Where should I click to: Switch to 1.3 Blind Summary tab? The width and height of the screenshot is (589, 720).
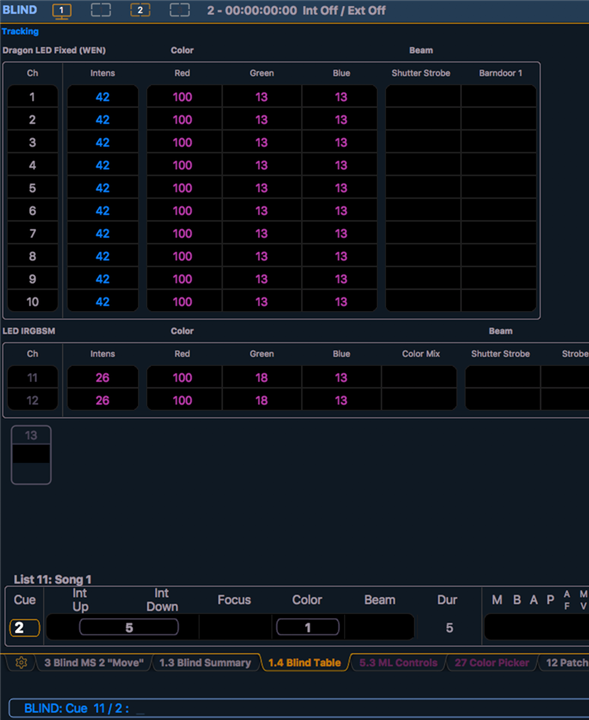pos(205,663)
